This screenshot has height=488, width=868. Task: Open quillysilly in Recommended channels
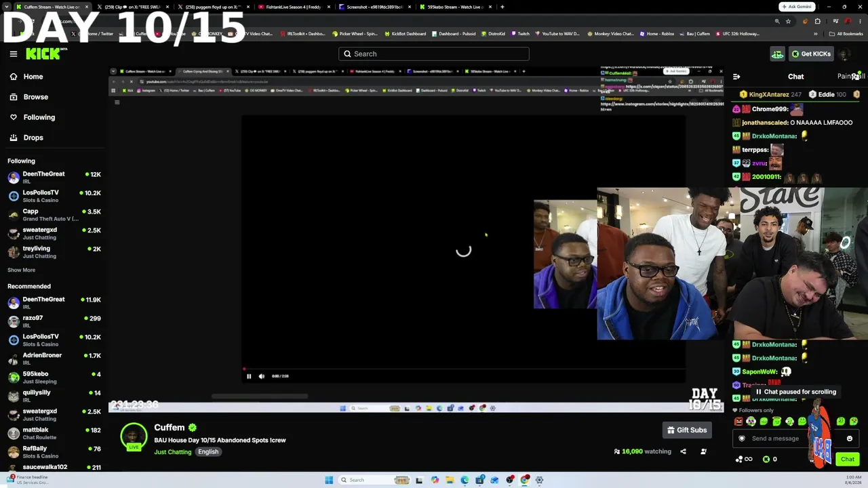tap(54, 396)
